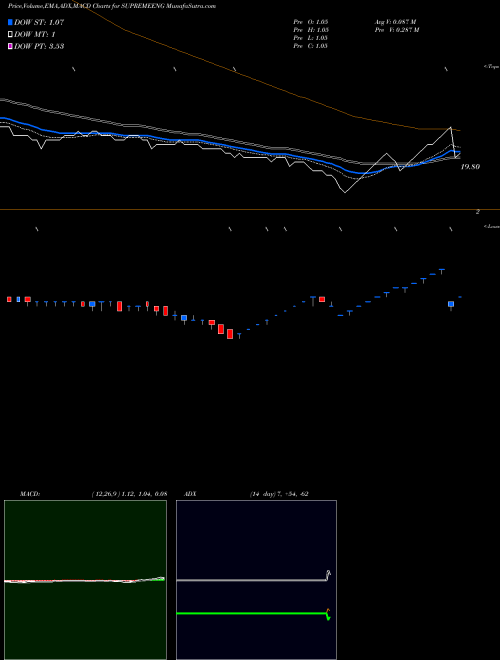Viewport: 500px width, 660px height.
Task: Click the MACD '(12,26,9) 1.12, 1.04, 0.08' values
Action: pyautogui.click(x=129, y=494)
